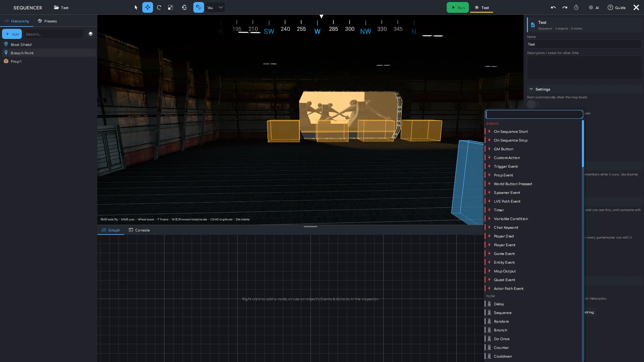The width and height of the screenshot is (644, 362).
Task: Add the Delay flow node
Action: pos(533,304)
